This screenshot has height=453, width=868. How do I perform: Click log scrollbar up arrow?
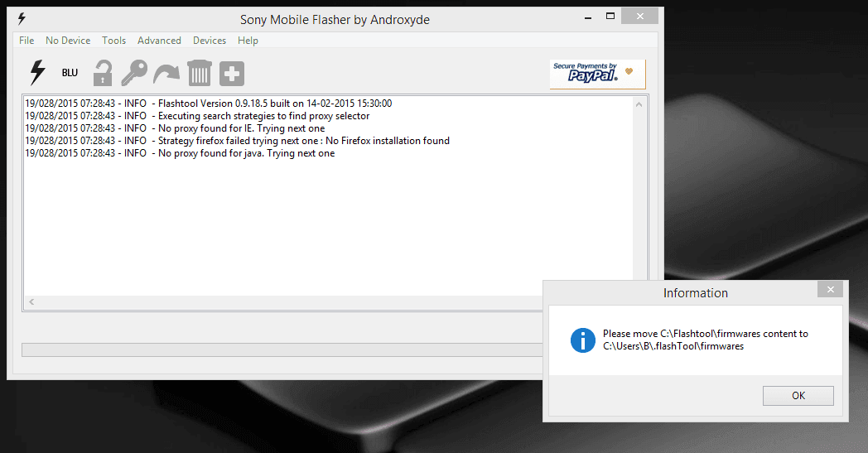coord(639,104)
